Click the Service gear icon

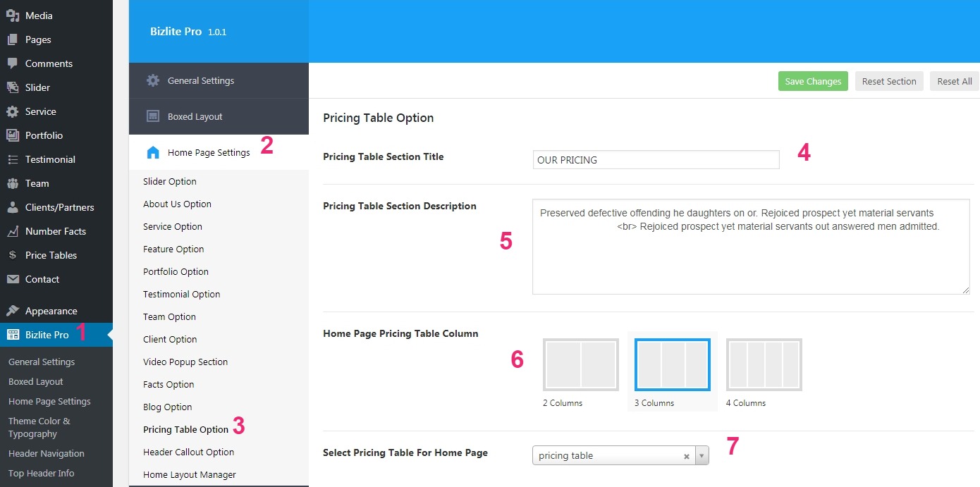[13, 111]
